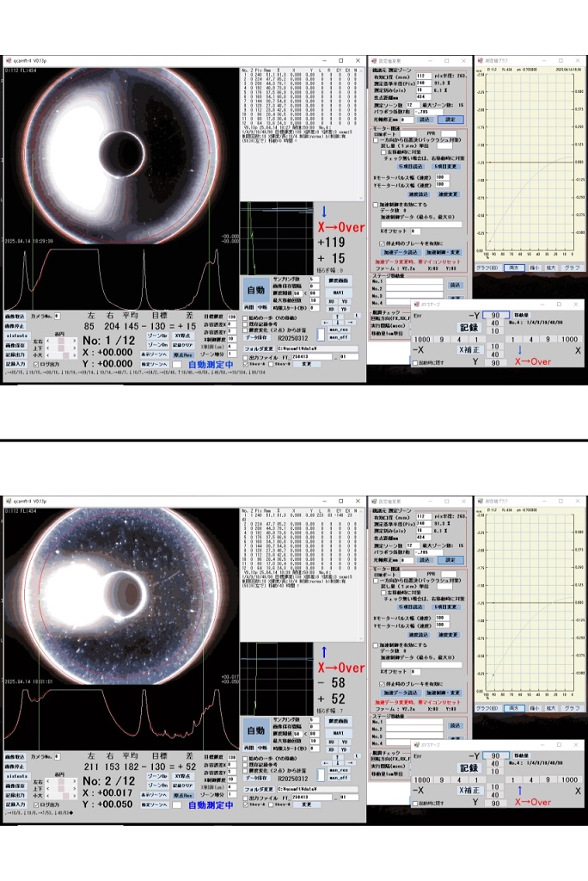
Task: Enable 既存記録参考 in the No: 1 /12 window
Action: click(x=245, y=324)
